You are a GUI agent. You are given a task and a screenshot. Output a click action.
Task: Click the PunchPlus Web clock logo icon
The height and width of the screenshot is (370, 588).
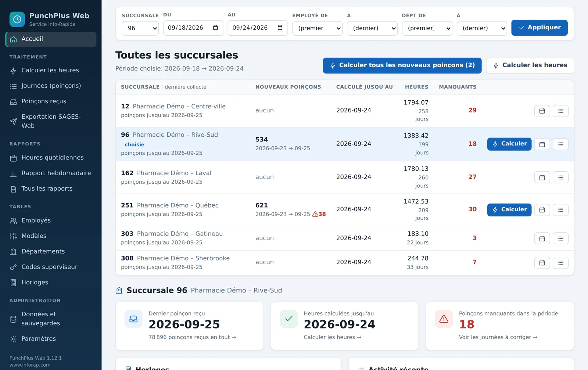tap(17, 19)
